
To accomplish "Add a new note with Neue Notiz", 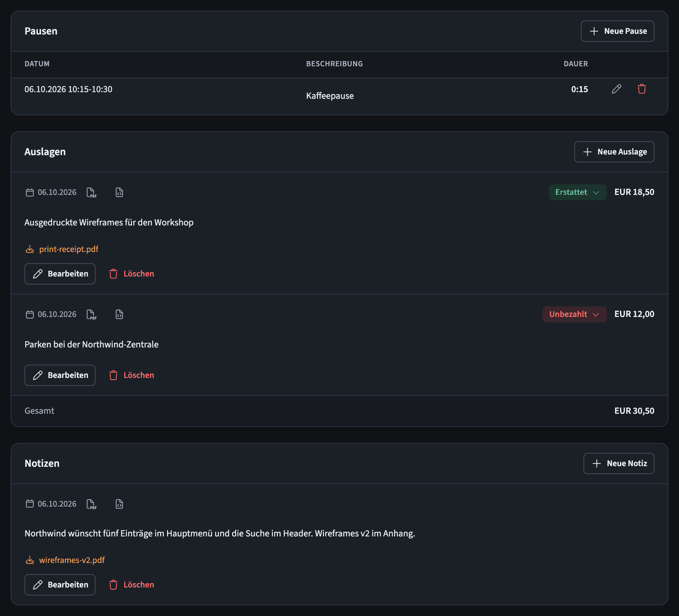I will pyautogui.click(x=619, y=463).
